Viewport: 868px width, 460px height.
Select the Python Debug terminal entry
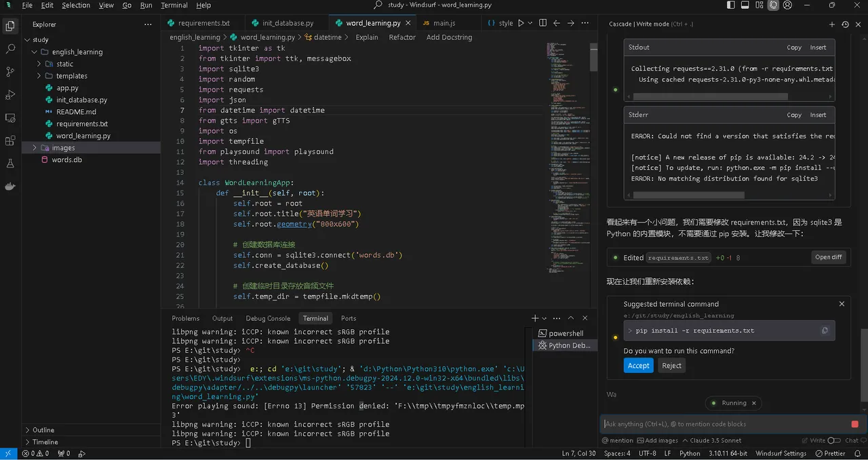[564, 345]
